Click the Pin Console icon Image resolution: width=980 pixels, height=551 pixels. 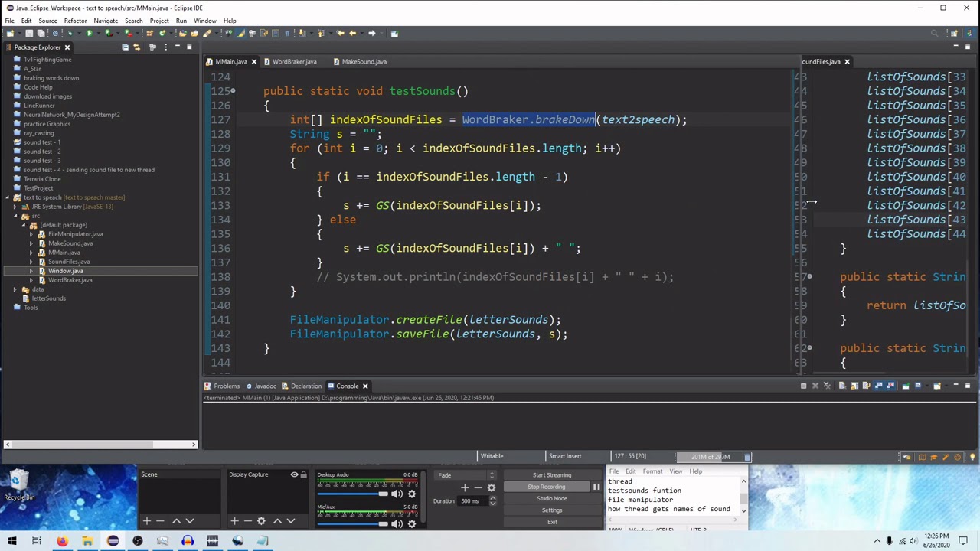[906, 386]
